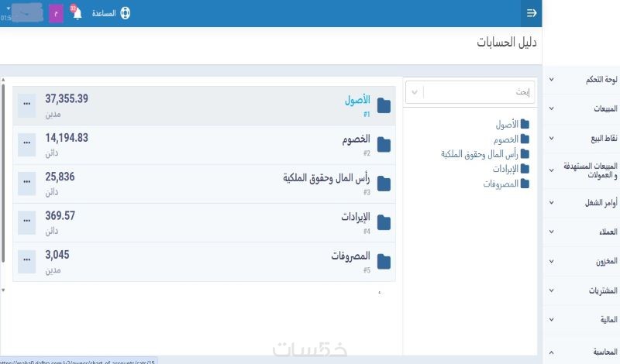Select المصروفات in the accounts tree
This screenshot has width=620, height=364.
(501, 184)
